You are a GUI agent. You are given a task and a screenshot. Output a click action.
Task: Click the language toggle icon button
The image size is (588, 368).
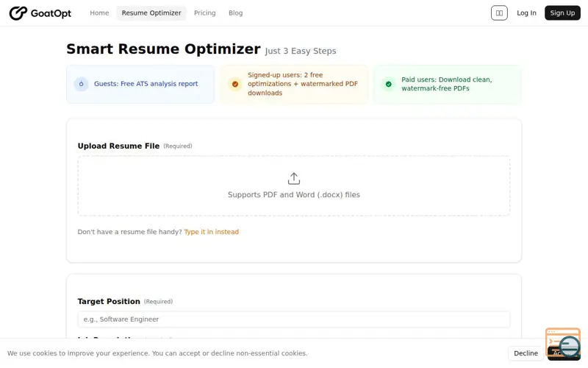coord(499,13)
